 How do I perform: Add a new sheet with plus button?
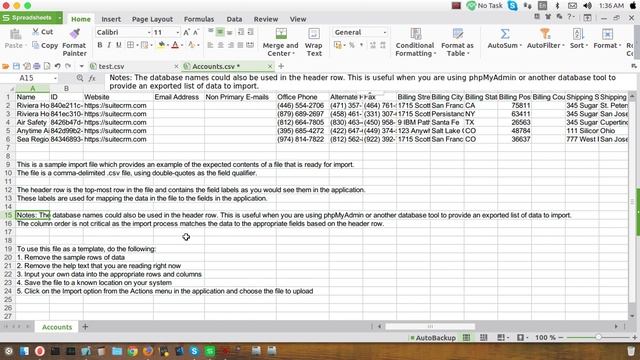(85, 327)
